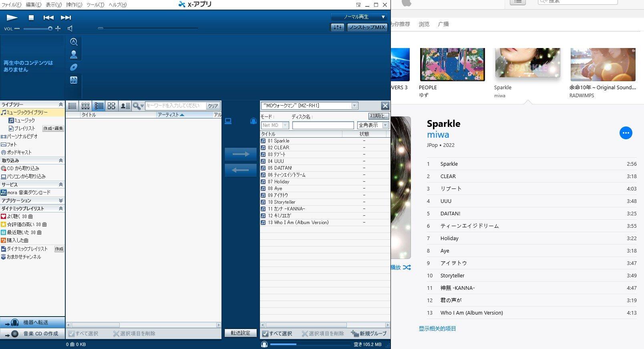Click the クリア button
The width and height of the screenshot is (644, 349).
(213, 106)
